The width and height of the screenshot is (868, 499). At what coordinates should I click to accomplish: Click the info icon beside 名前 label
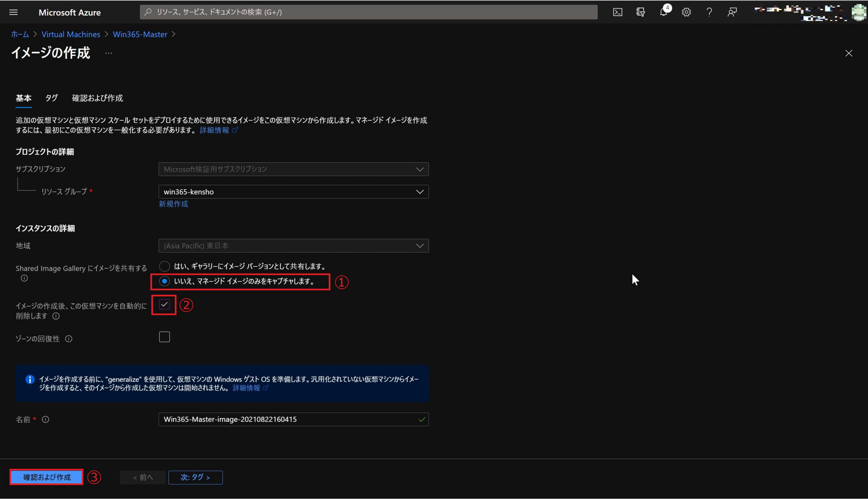[x=46, y=419]
